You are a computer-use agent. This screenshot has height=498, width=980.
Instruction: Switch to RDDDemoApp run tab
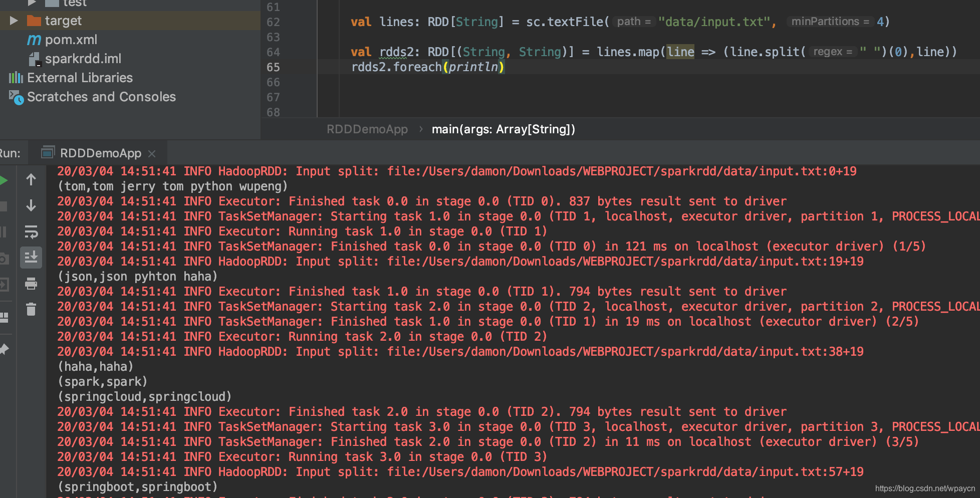[x=100, y=153]
